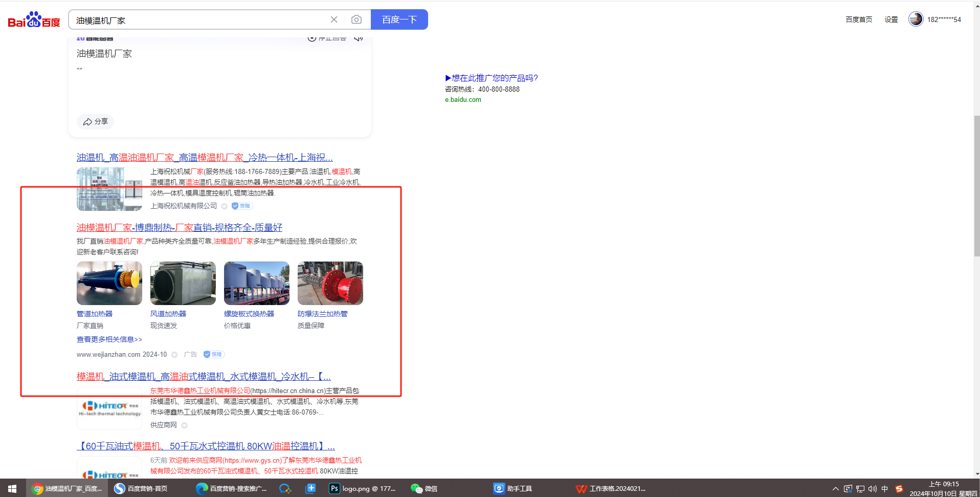This screenshot has width=980, height=497.
Task: Click the HITECR logo thumbnail beside 供应商网
Action: click(109, 408)
